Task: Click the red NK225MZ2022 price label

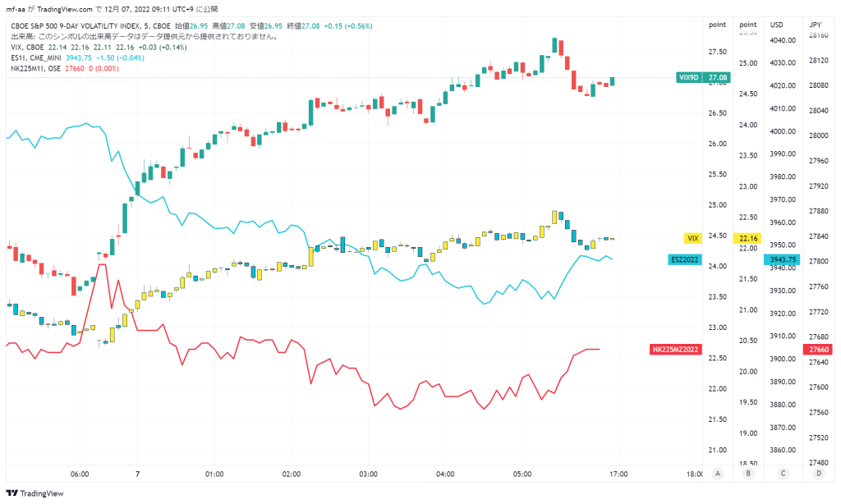Action: tap(675, 350)
